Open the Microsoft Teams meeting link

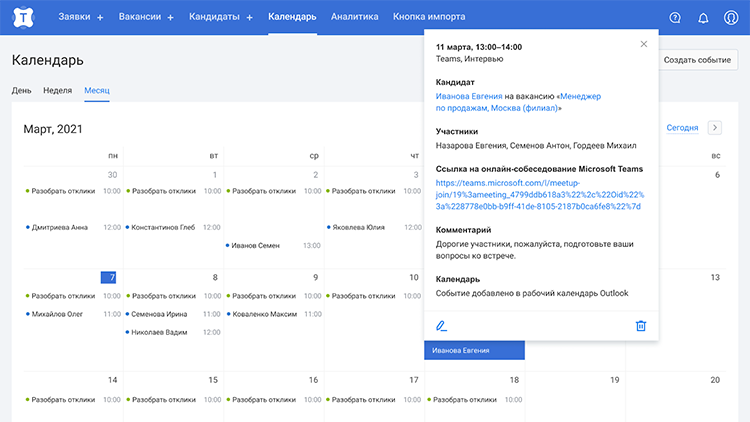click(x=538, y=195)
